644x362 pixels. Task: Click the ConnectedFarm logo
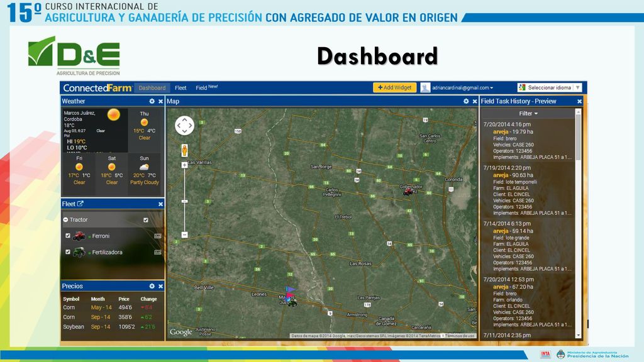pos(97,88)
